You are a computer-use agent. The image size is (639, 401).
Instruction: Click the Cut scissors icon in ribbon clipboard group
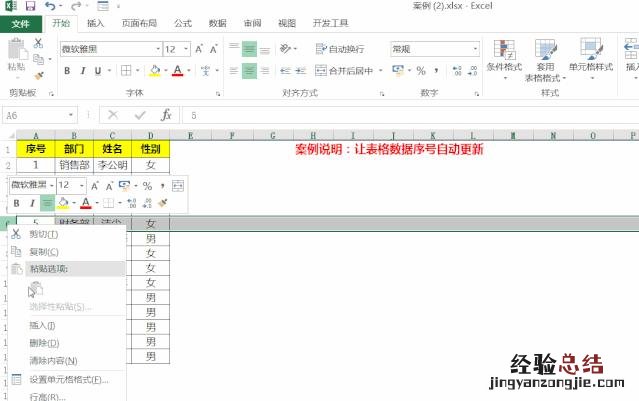[38, 42]
